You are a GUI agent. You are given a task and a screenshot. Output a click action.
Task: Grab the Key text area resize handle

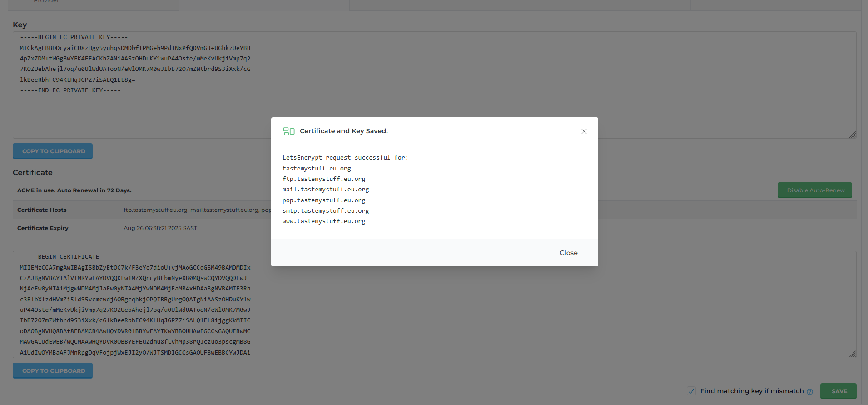(852, 135)
